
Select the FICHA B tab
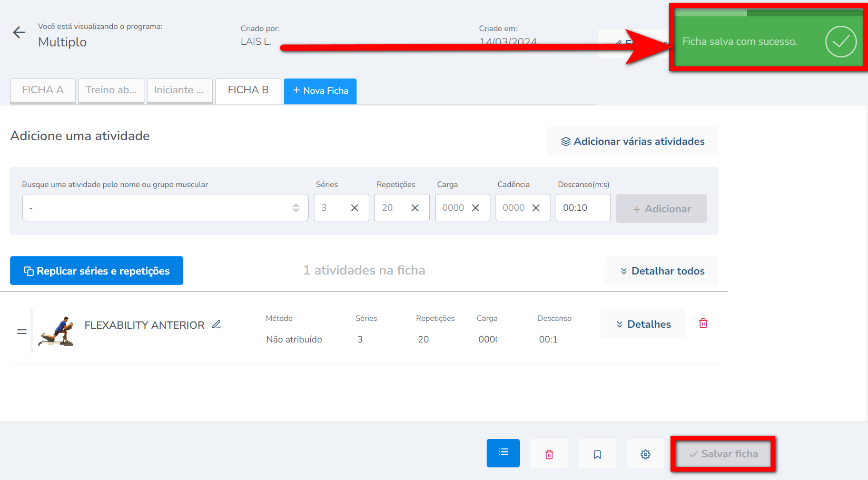click(248, 90)
